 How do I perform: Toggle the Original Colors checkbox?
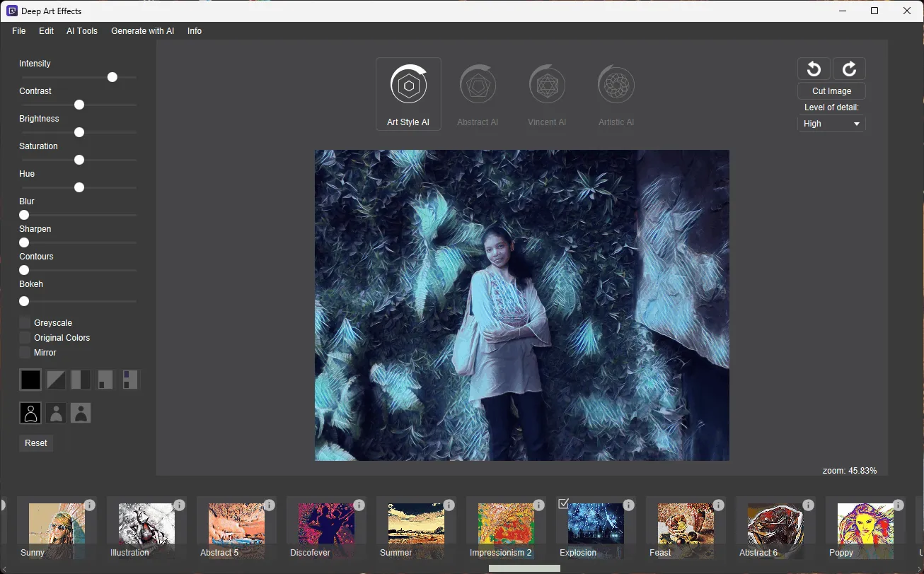25,337
